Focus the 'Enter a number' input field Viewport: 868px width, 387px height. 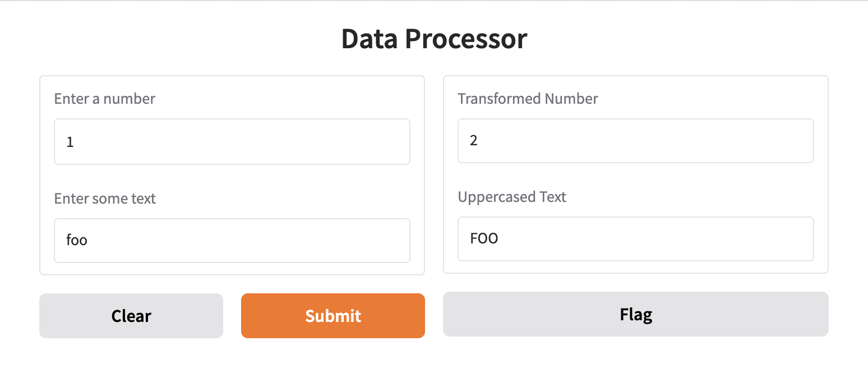tap(232, 141)
